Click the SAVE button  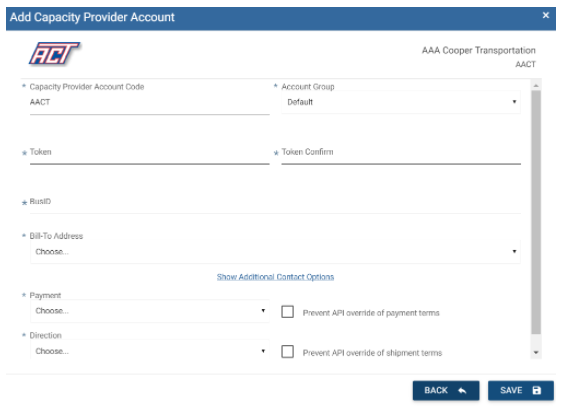click(521, 390)
